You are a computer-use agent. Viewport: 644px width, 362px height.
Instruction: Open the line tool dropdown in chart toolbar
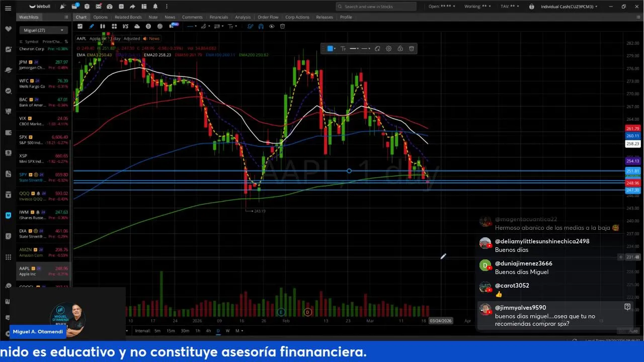pos(197,26)
